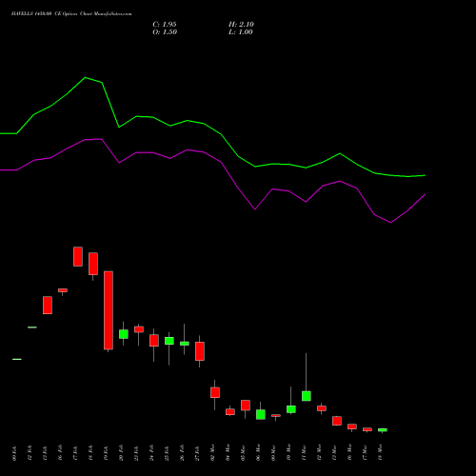Click the 10 Mar date label
476x476 pixels.
click(x=288, y=453)
